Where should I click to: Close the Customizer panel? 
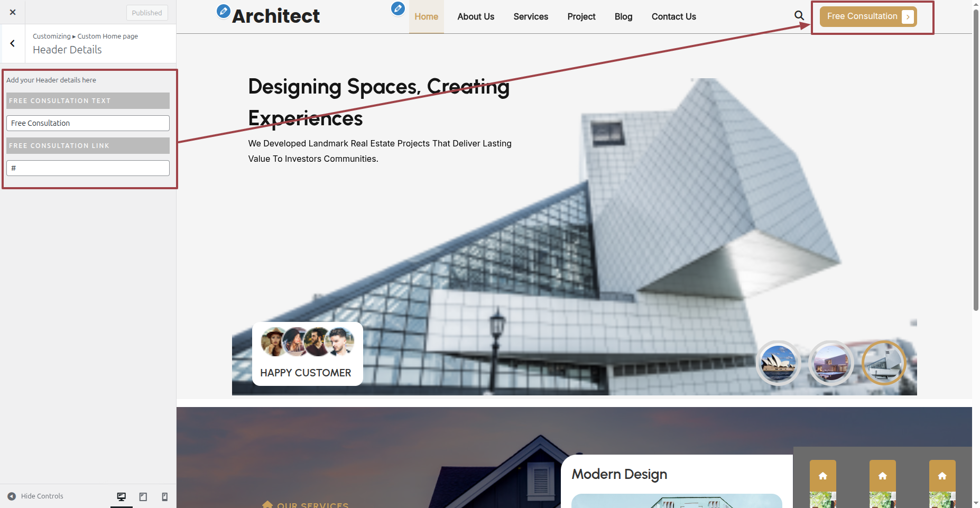[x=13, y=12]
